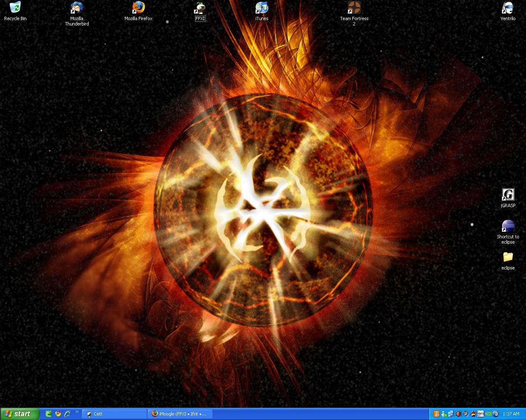Expand the Quick Launch overflow chevron

(x=77, y=412)
